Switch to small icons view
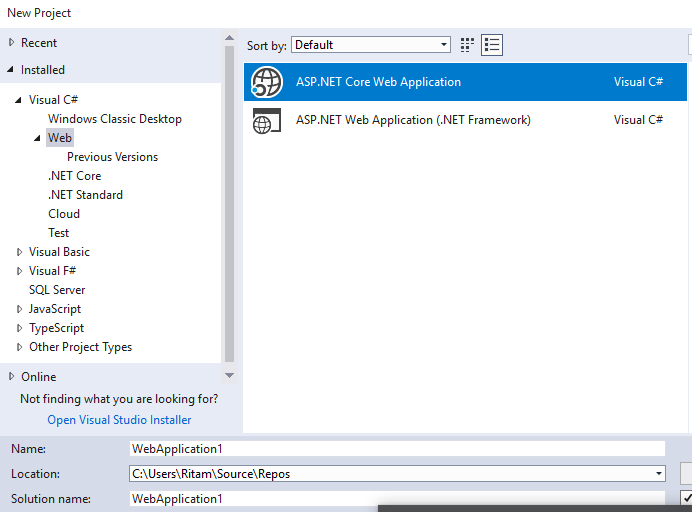This screenshot has width=692, height=512. [467, 45]
